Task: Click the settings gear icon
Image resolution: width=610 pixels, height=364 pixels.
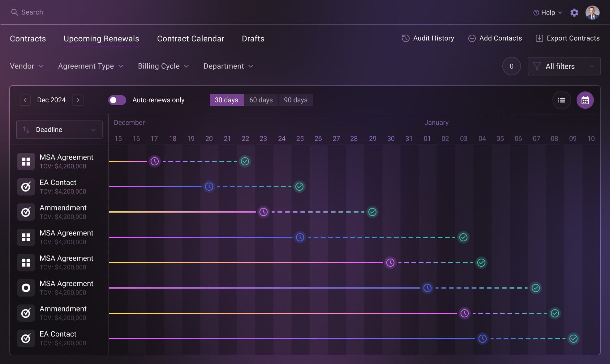Action: tap(574, 13)
